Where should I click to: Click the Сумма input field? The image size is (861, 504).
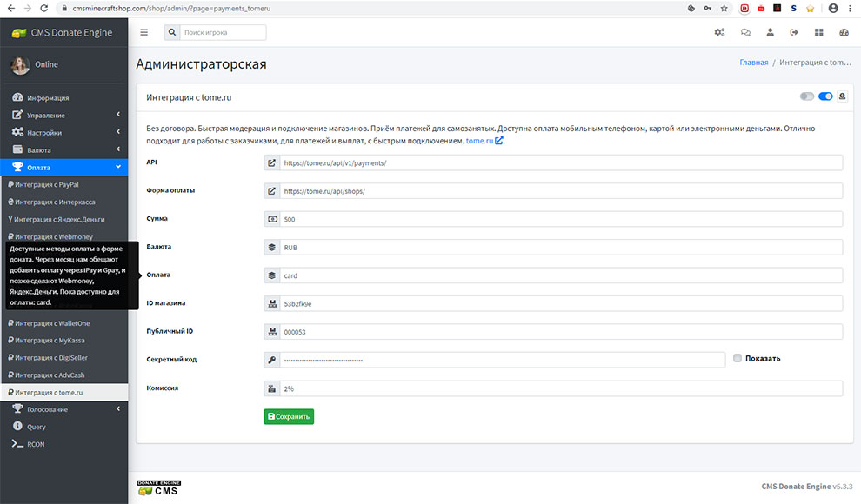[x=561, y=219]
